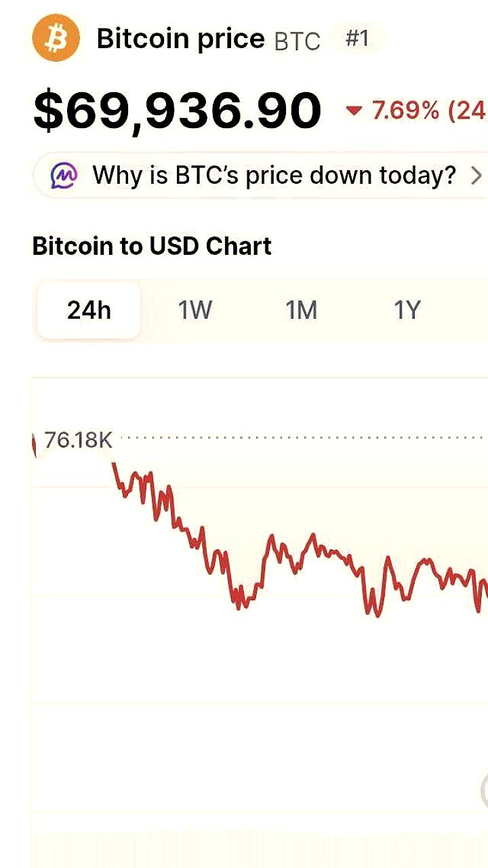
Task: Click the chevron arrow on the question banner
Action: 476,175
